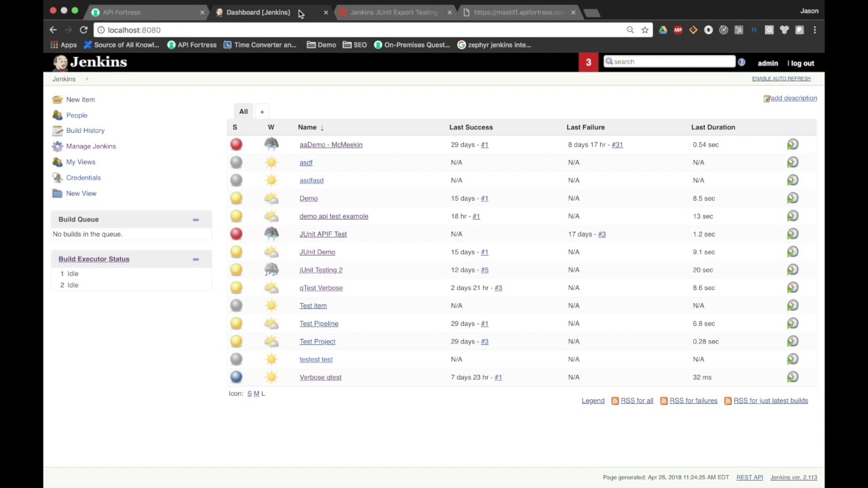
Task: Open RSS for failures feed
Action: tap(693, 401)
